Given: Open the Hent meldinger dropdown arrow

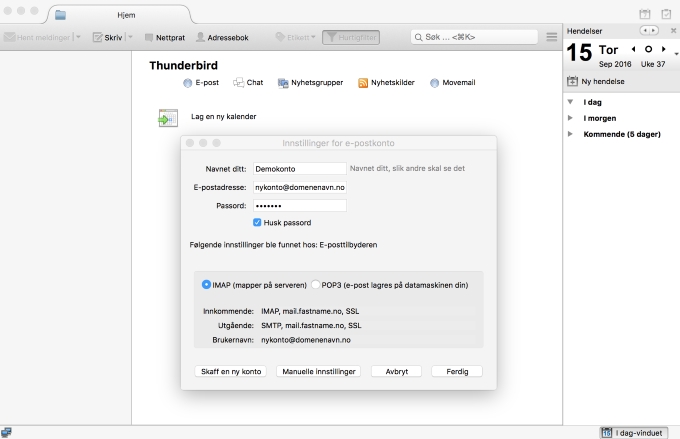Looking at the screenshot, I should pos(78,37).
